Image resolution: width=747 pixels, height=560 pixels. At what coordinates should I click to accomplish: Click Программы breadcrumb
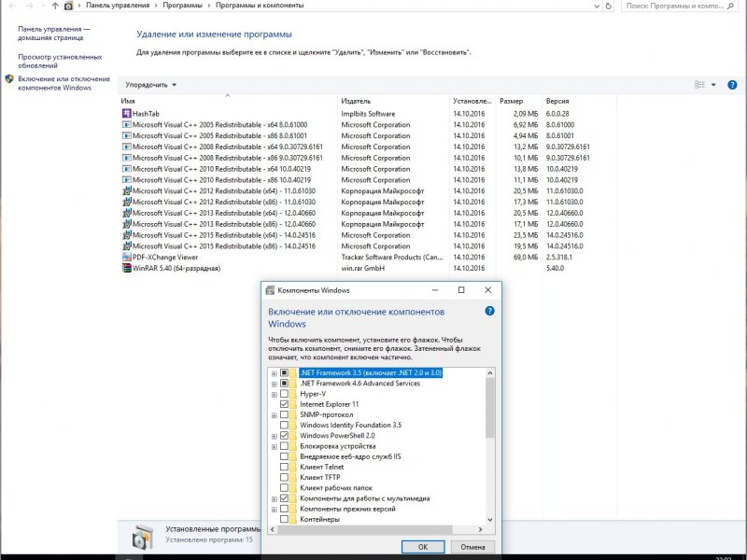pos(182,6)
